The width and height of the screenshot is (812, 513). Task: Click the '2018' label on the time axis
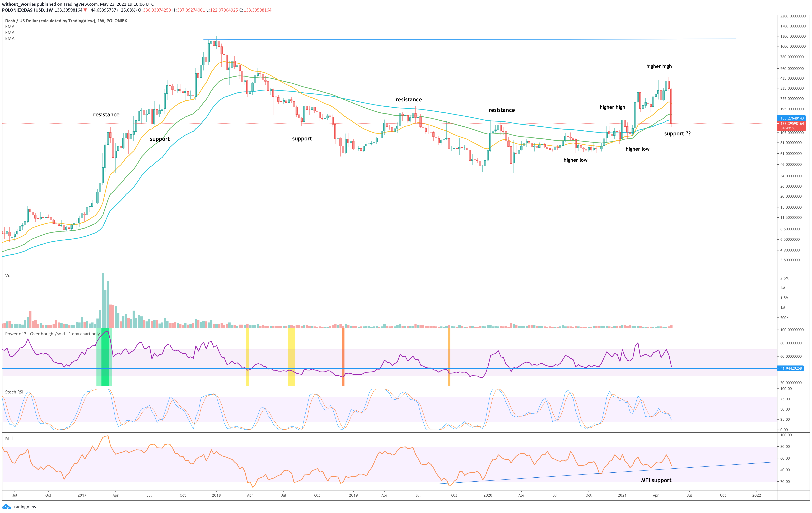(217, 496)
